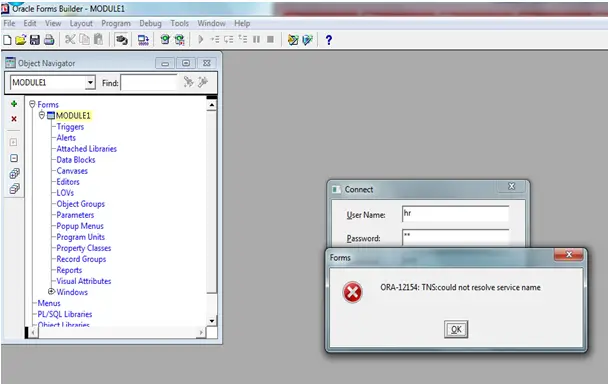Click the blue question mark Help icon
The width and height of the screenshot is (608, 384).
coord(328,40)
